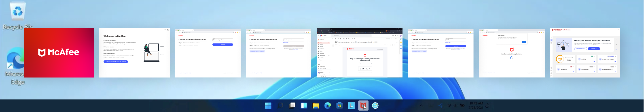
Task: Open 'Remind me later' dropdown
Action: (581, 49)
